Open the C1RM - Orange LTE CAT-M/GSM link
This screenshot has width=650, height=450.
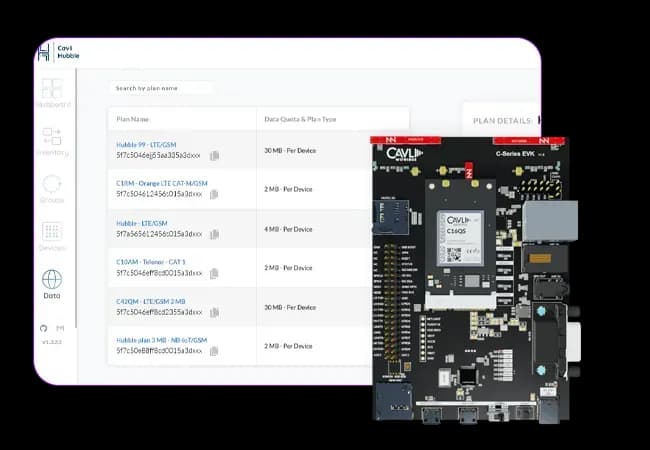point(162,183)
